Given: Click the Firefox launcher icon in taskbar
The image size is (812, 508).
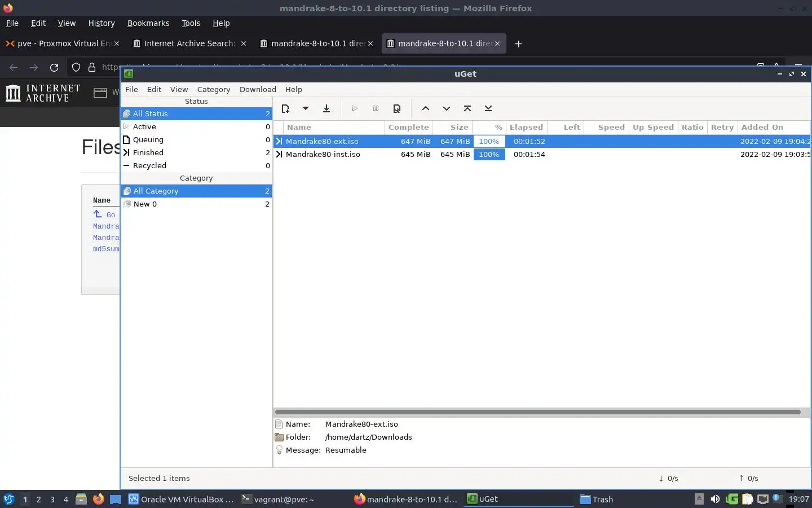Looking at the screenshot, I should (98, 499).
